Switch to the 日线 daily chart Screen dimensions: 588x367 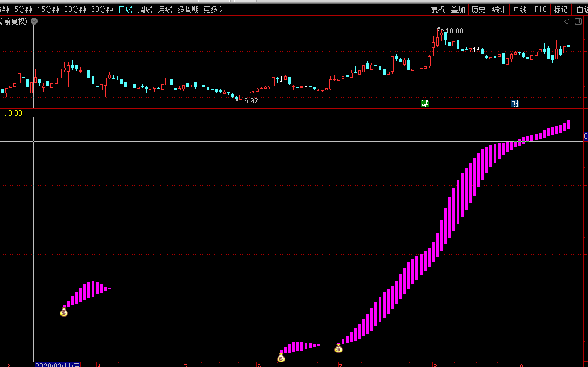[x=125, y=9]
